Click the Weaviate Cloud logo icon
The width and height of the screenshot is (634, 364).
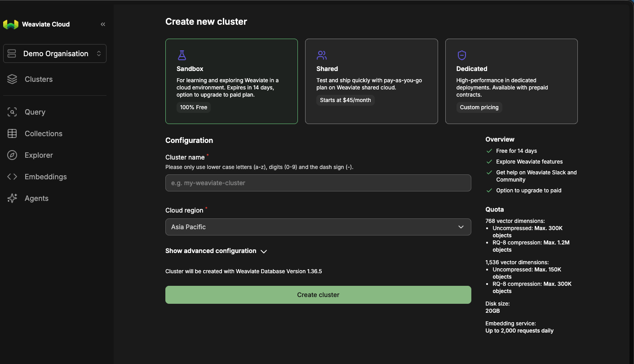11,24
